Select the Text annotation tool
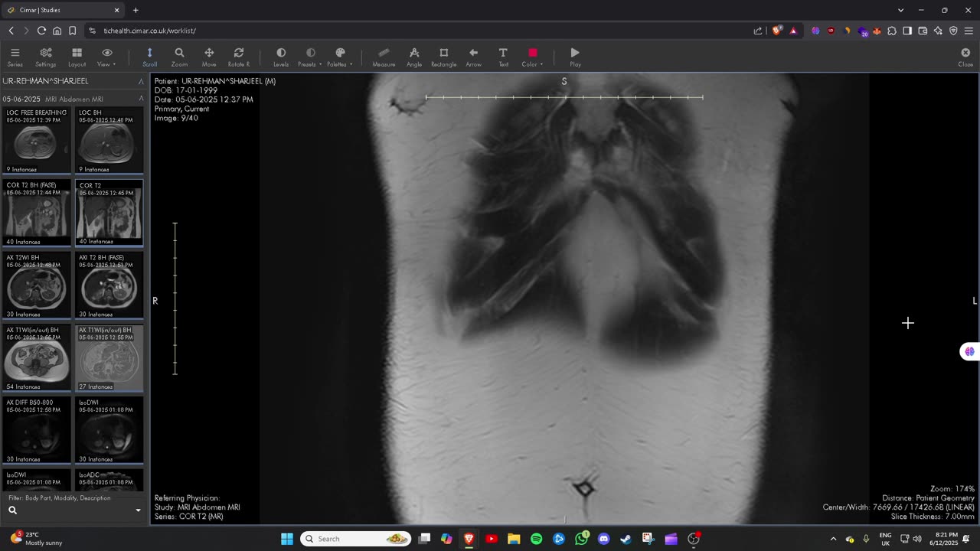Viewport: 980px width, 551px height. (x=503, y=57)
